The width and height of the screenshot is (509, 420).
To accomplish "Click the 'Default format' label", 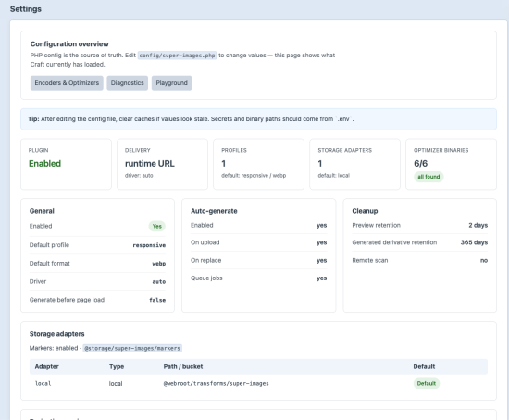I will [x=50, y=264].
